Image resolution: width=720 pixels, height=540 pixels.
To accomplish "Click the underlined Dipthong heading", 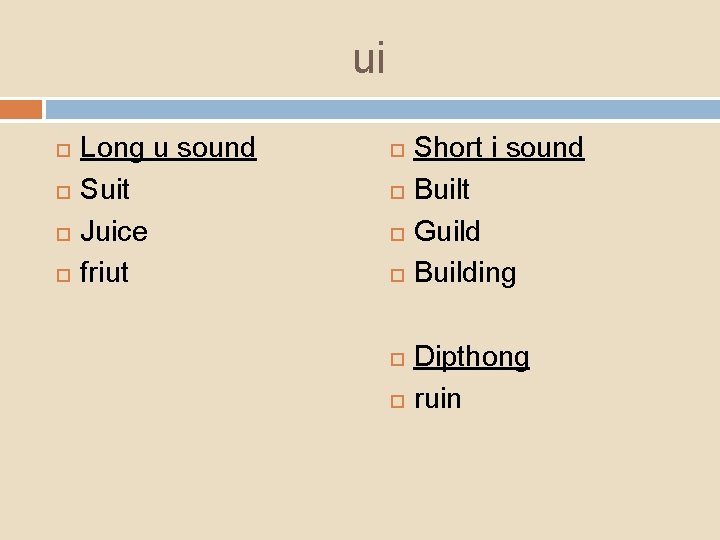I will tap(471, 357).
